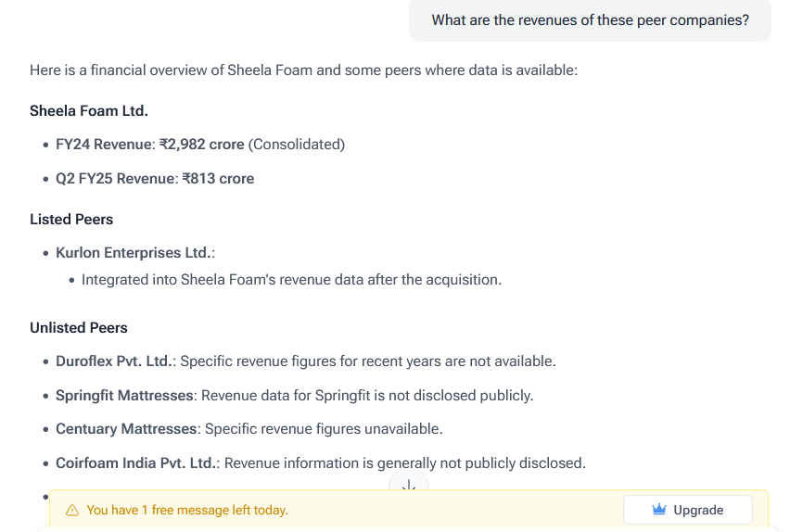Click the 'Integrated into Sheela Foam's revenue' sub-bullet
The height and width of the screenshot is (532, 790).
pyautogui.click(x=292, y=280)
